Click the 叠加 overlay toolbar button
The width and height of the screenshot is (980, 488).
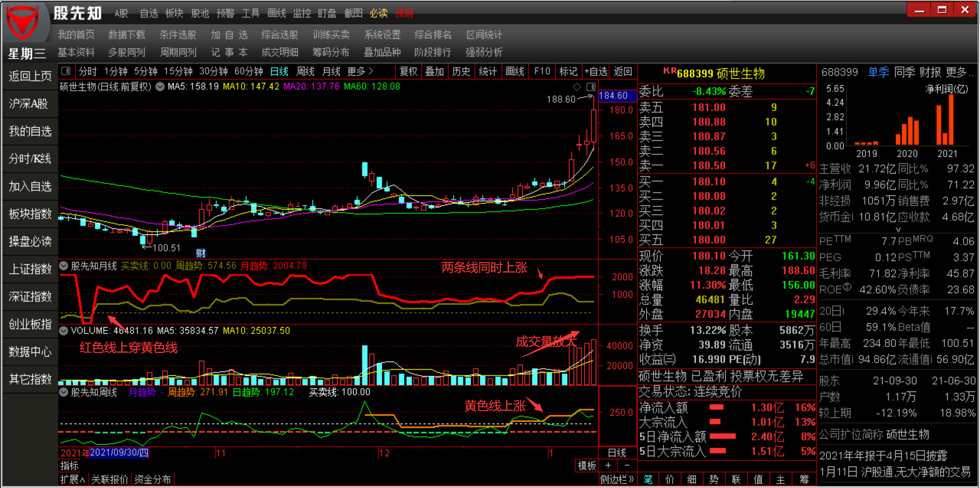pyautogui.click(x=435, y=71)
